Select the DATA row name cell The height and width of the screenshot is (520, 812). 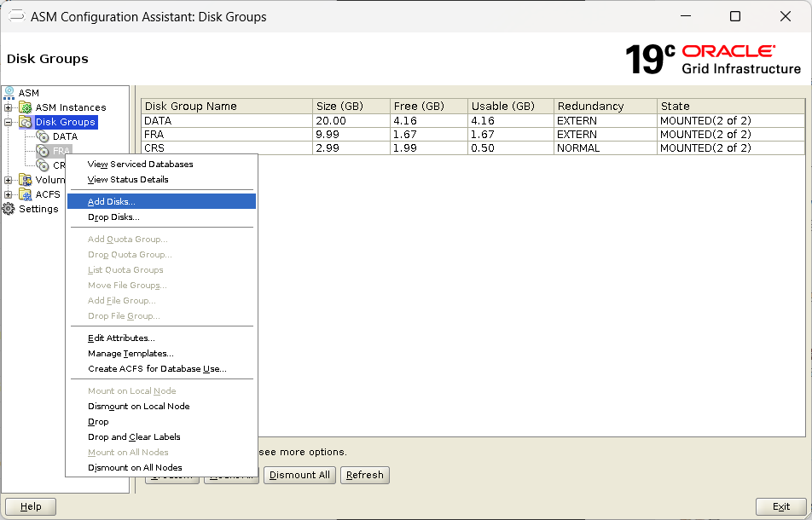[x=227, y=120]
